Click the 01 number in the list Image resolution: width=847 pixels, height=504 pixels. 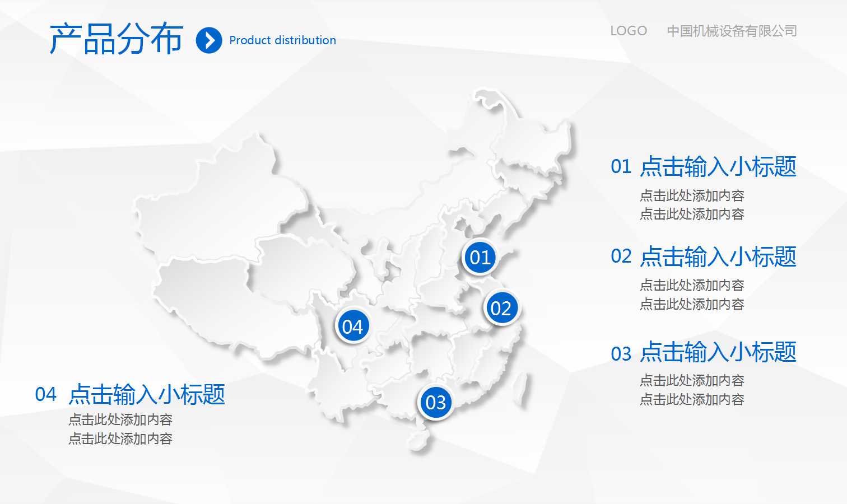tap(621, 167)
